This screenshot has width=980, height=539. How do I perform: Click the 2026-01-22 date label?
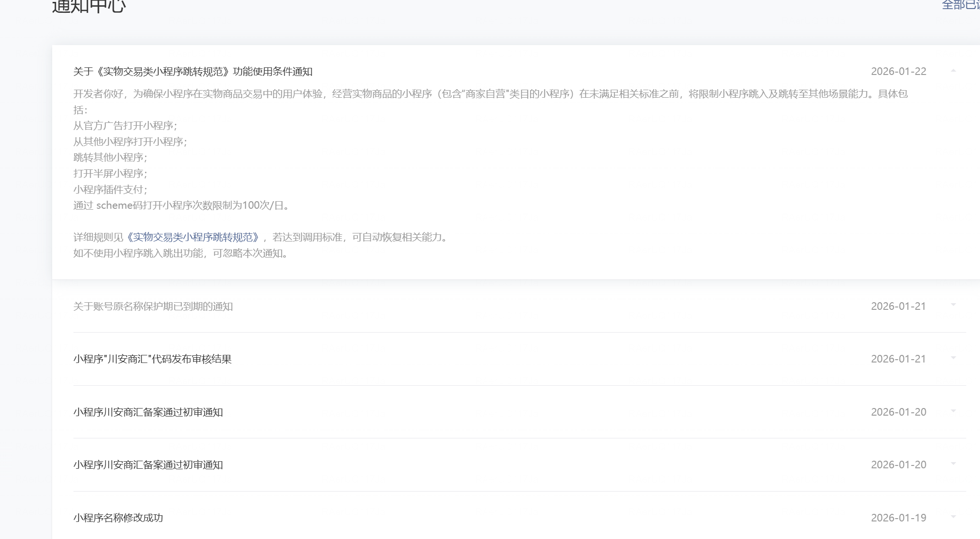tap(898, 72)
